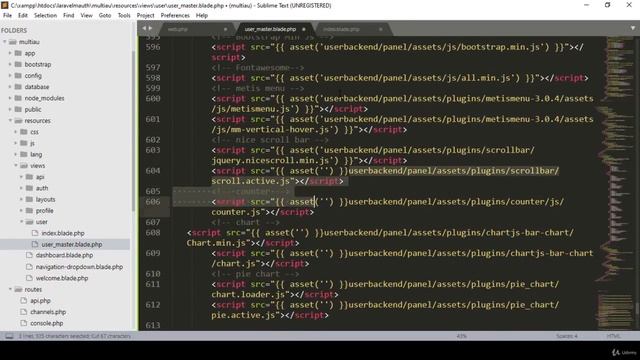Click the folder icon beside lang
This screenshot has height=360, width=640.
coord(24,154)
